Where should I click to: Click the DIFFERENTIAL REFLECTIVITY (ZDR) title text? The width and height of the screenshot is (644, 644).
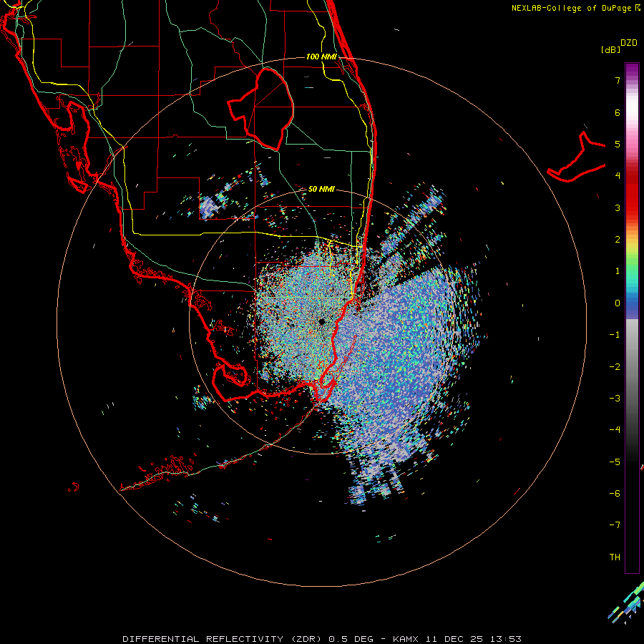(223, 639)
